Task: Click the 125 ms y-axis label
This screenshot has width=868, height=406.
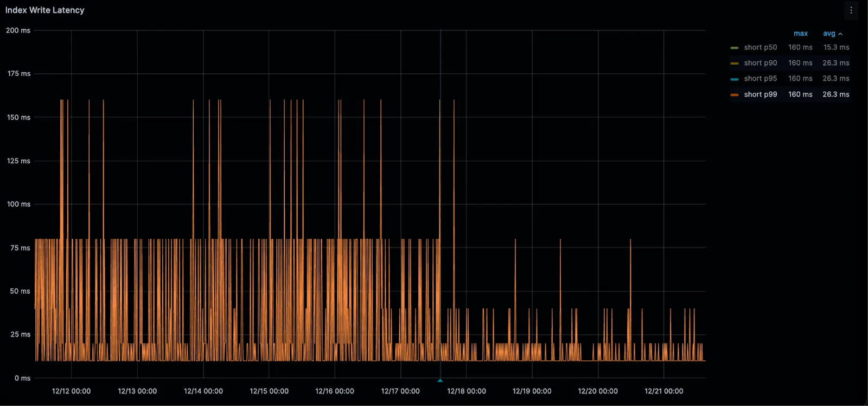Action: click(19, 161)
